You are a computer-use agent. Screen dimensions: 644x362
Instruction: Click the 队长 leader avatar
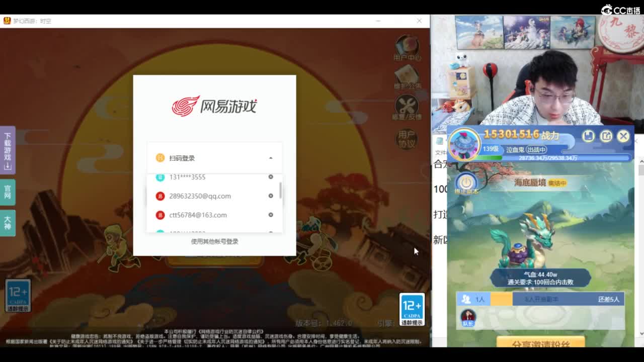point(468,318)
